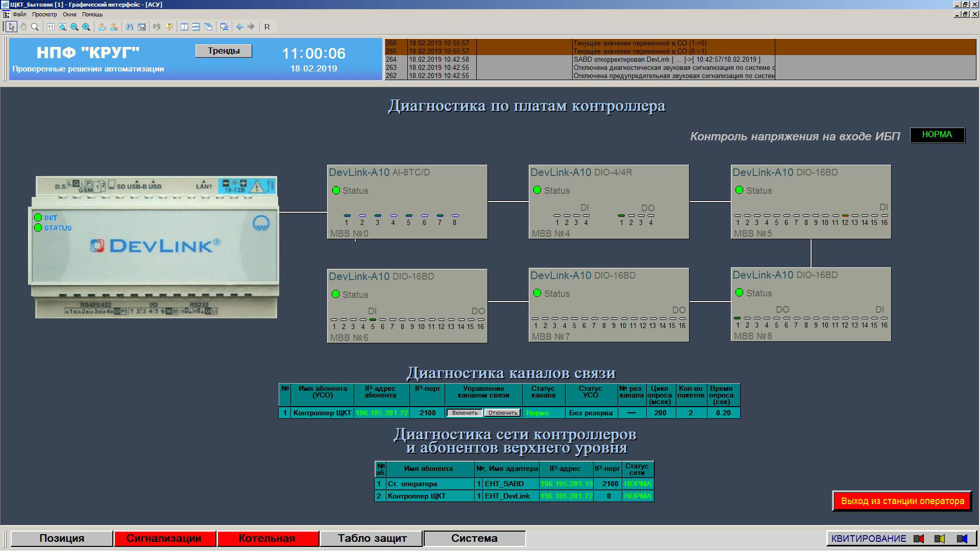This screenshot has width=980, height=551.
Task: Open the Окна menu
Action: click(x=69, y=14)
